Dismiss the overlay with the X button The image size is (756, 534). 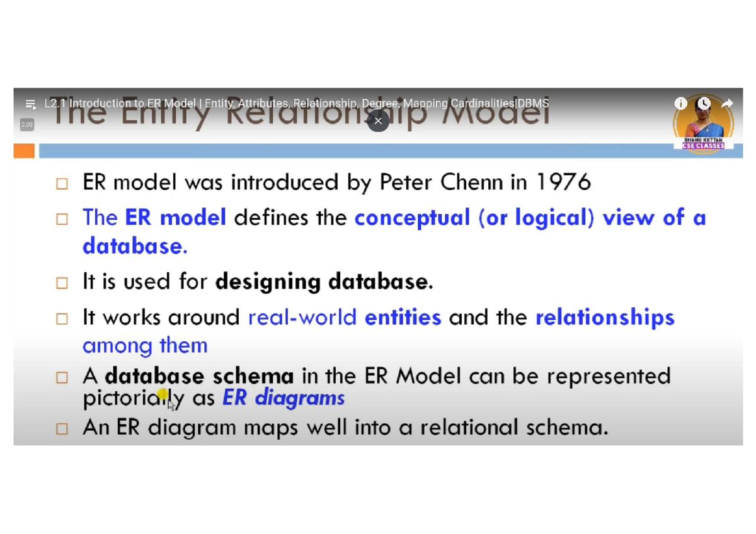click(x=378, y=121)
